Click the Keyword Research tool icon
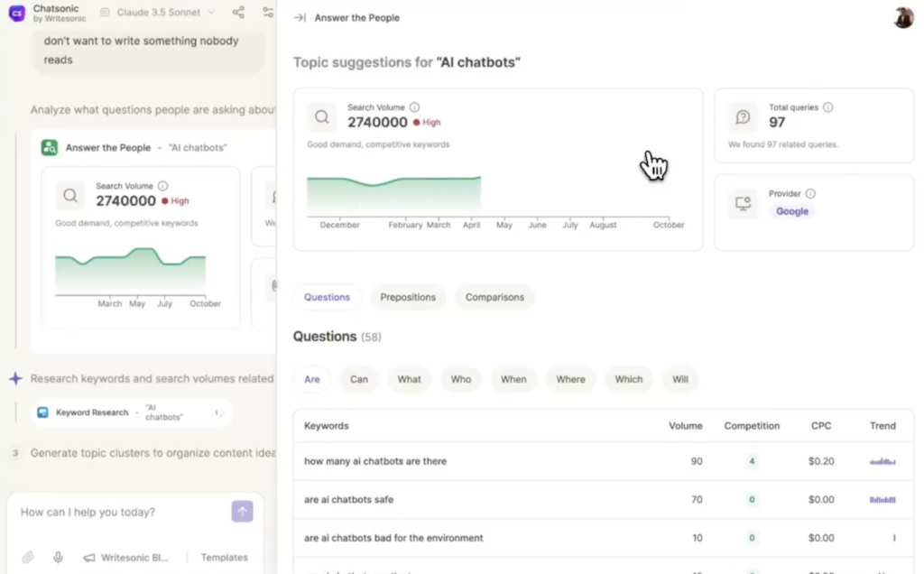Viewport: 924px width, 574px height. click(42, 412)
